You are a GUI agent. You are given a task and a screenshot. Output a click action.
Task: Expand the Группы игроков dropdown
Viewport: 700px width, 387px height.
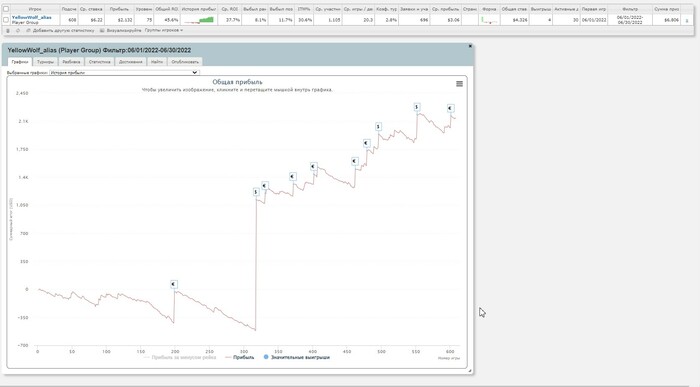click(164, 30)
